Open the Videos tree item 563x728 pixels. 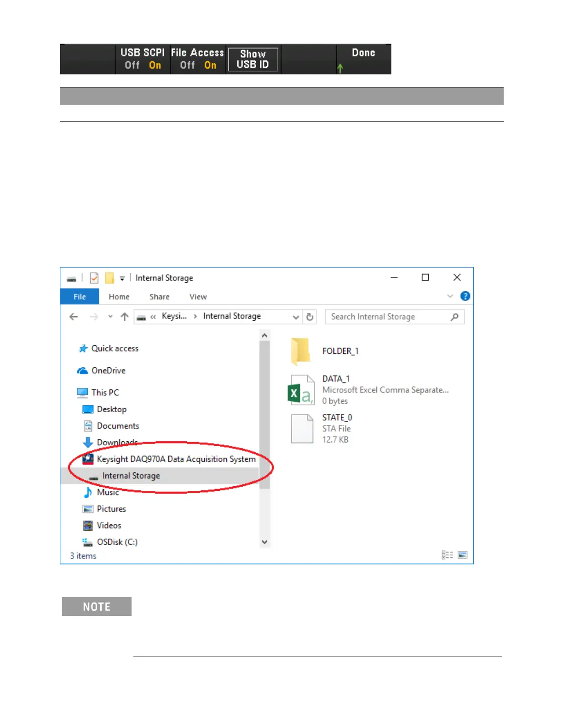tap(109, 525)
